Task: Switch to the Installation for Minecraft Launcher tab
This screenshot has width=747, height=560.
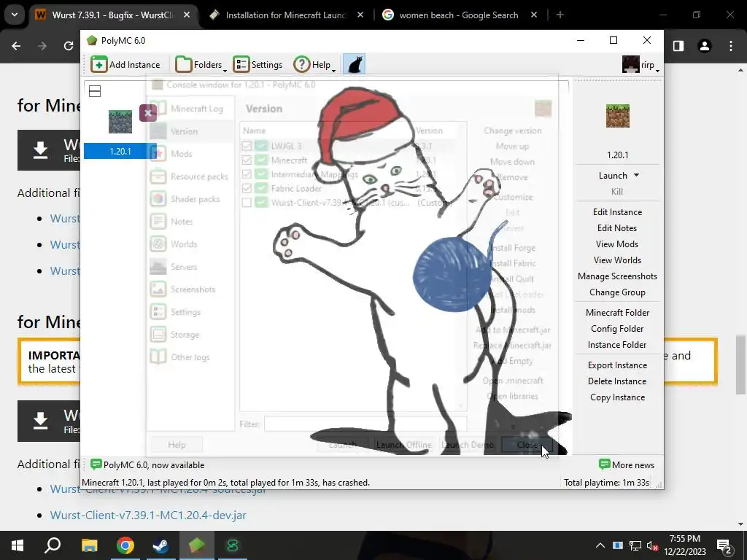Action: pyautogui.click(x=286, y=15)
